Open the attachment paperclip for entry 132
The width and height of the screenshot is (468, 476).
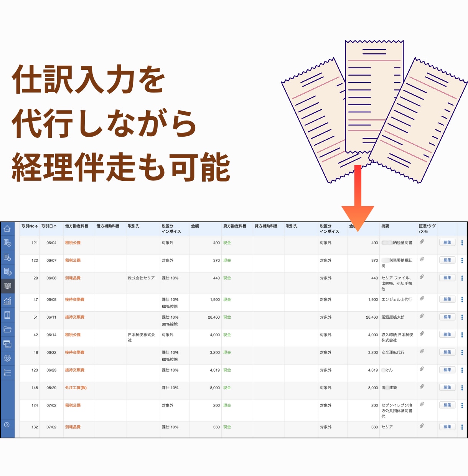click(422, 426)
